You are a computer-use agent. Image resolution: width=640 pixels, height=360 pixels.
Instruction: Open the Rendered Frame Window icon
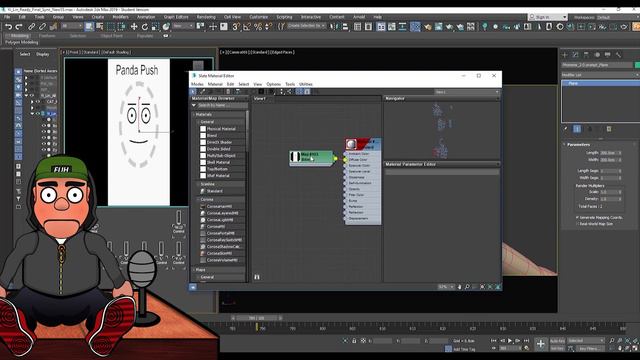pos(438,27)
